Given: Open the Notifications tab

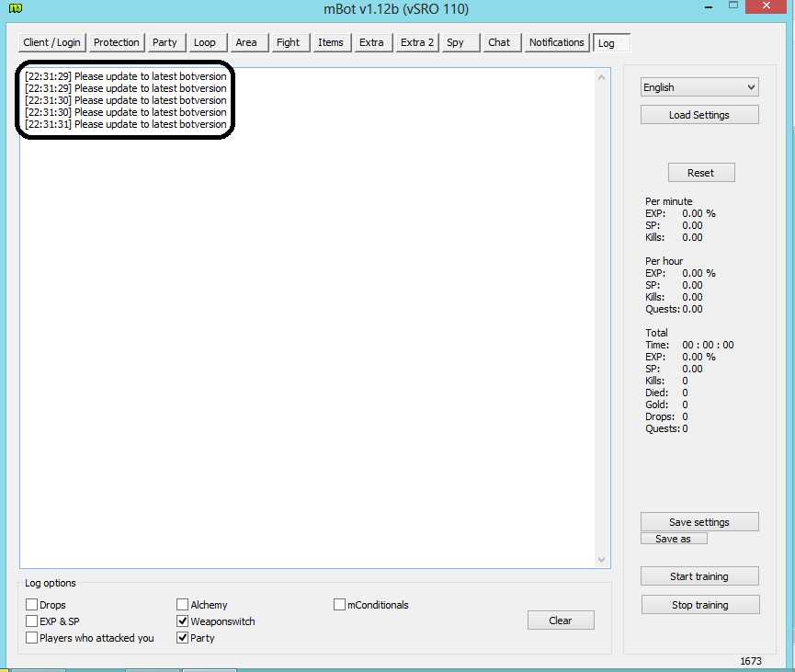Looking at the screenshot, I should coord(557,42).
